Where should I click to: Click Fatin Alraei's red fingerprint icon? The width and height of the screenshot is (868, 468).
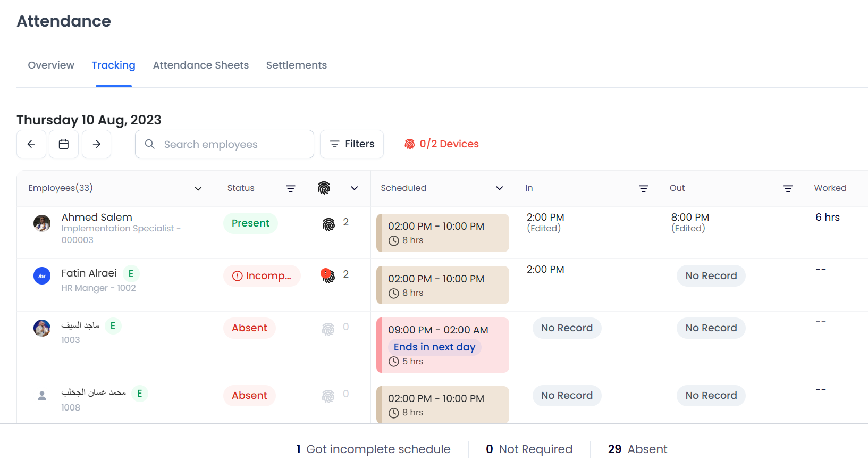pos(328,275)
